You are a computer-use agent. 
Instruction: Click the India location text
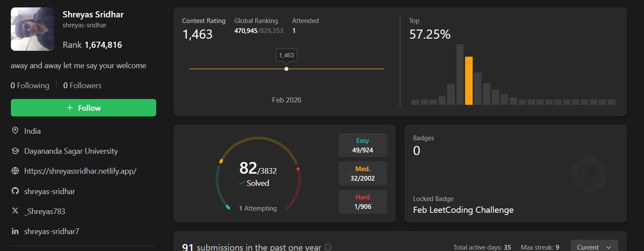tap(32, 131)
